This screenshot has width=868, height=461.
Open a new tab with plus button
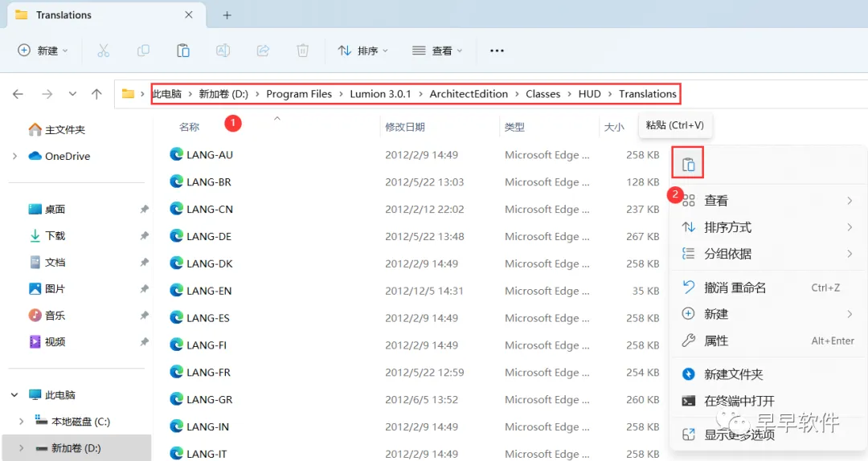(x=227, y=15)
